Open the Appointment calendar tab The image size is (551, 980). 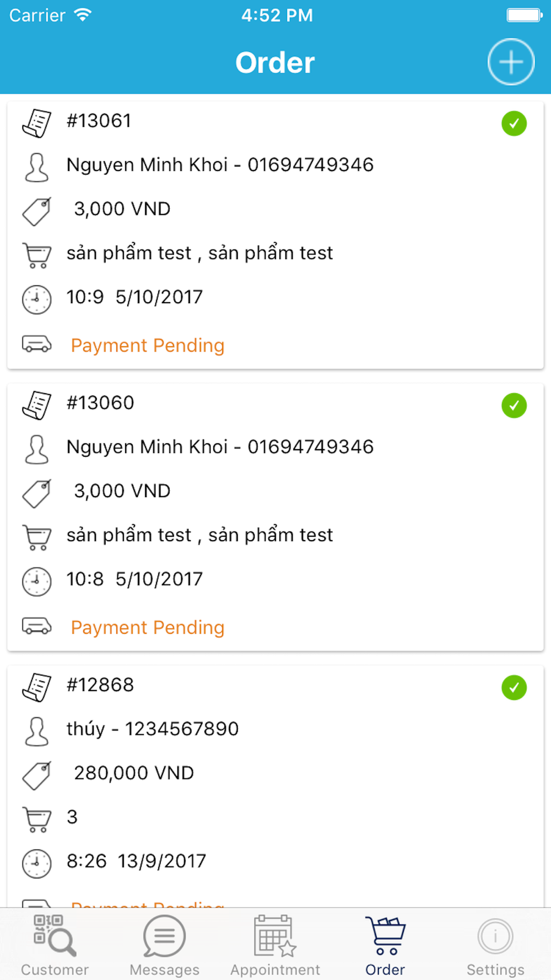pyautogui.click(x=275, y=945)
